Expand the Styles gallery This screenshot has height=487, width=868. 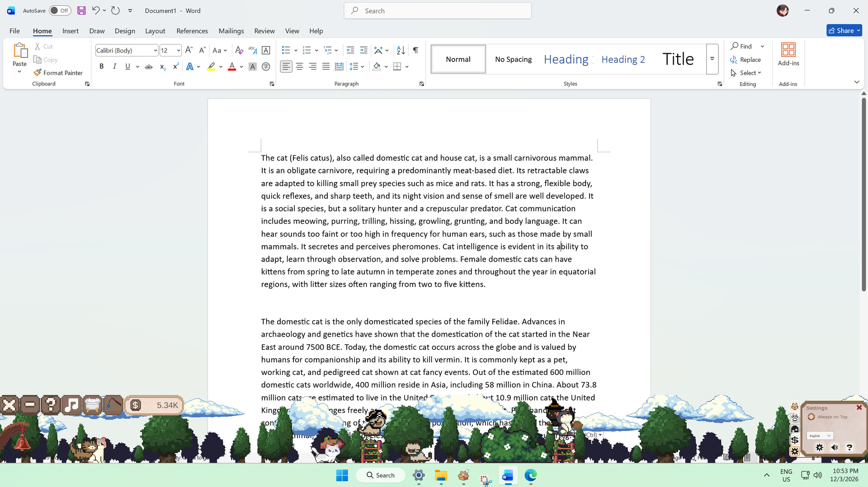(712, 59)
